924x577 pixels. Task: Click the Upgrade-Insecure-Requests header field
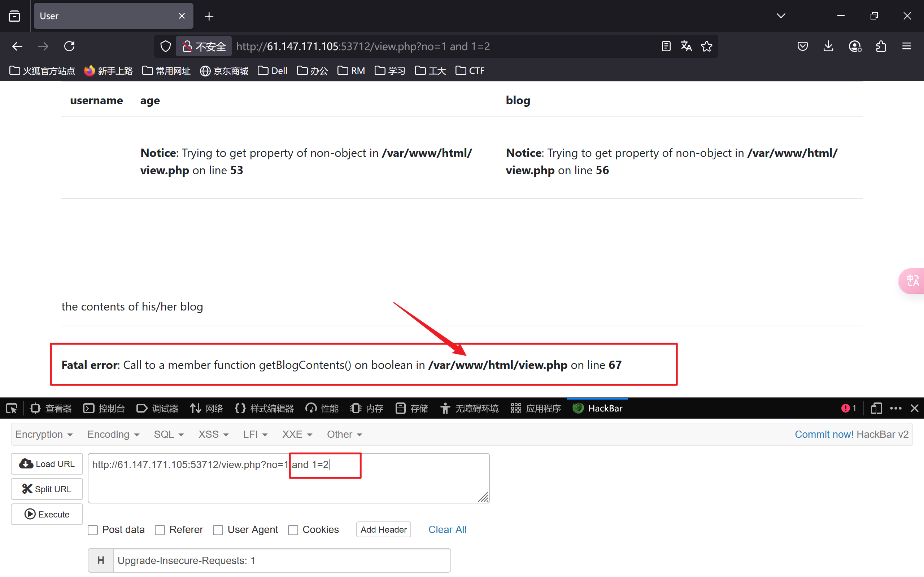(282, 560)
